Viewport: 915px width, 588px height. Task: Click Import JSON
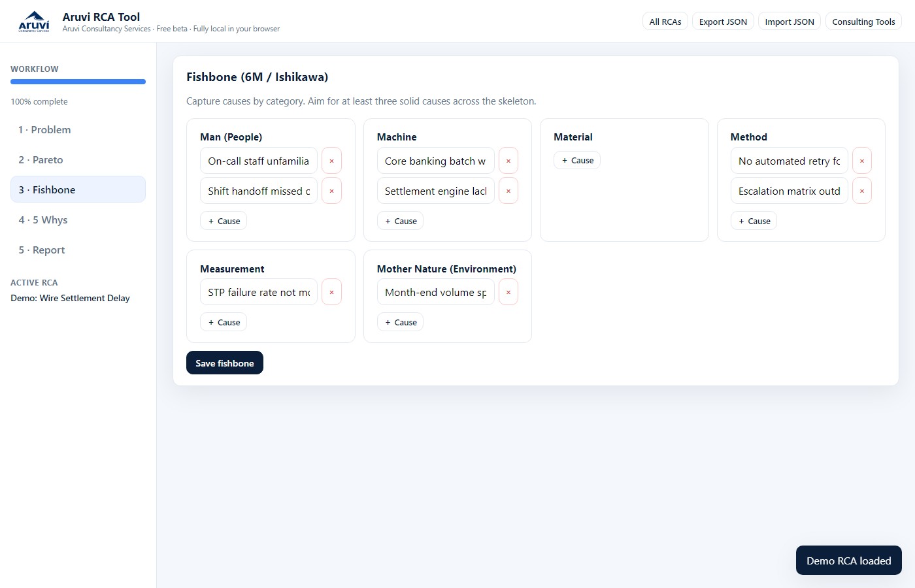[790, 22]
